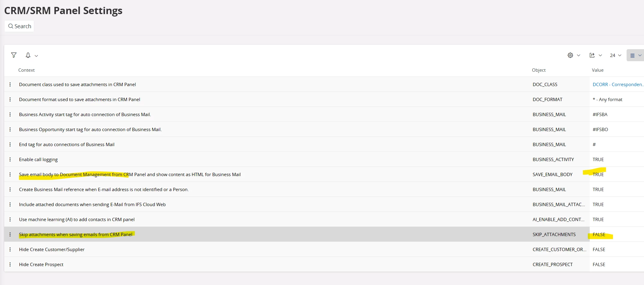Click the notification bell icon
The image size is (644, 285).
tap(28, 55)
